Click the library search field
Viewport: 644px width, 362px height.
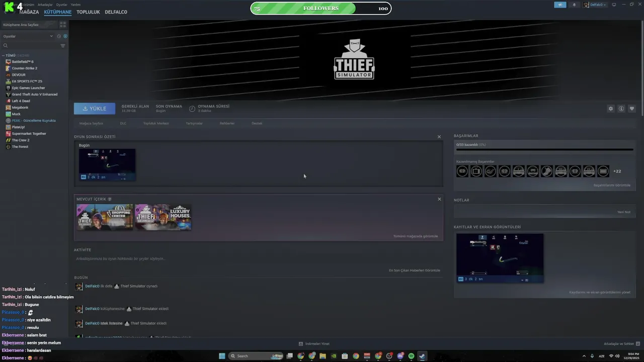30,46
